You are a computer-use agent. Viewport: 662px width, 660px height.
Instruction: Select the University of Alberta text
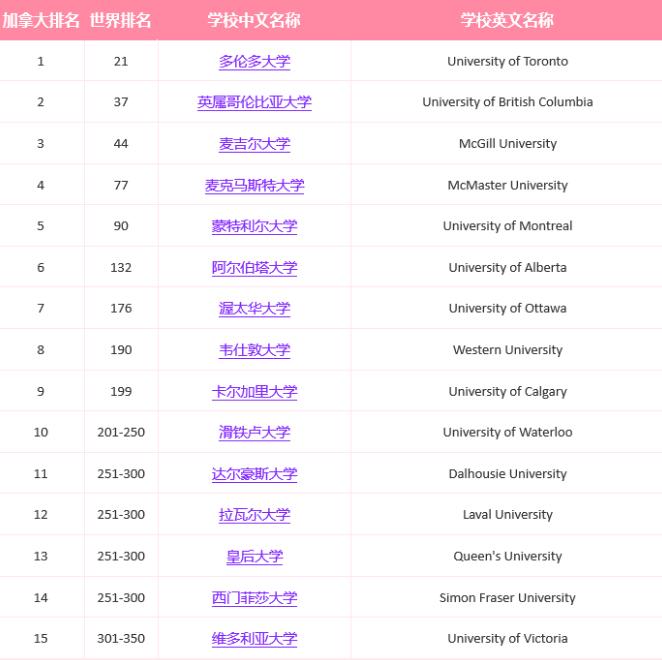[507, 267]
